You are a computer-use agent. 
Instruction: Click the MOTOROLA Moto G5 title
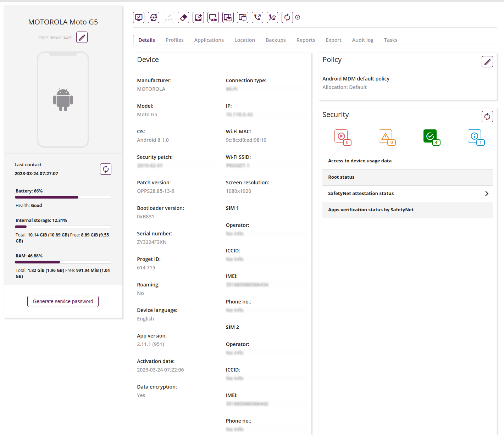(63, 22)
